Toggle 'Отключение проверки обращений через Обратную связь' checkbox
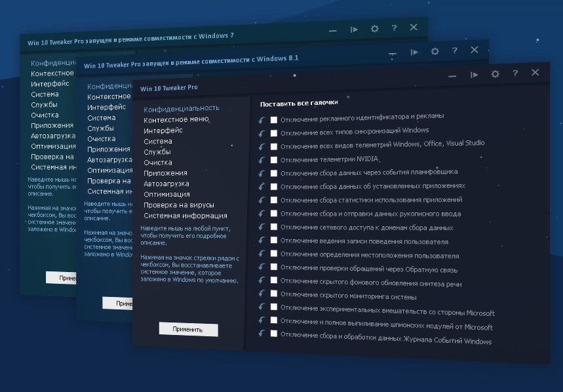 click(274, 267)
